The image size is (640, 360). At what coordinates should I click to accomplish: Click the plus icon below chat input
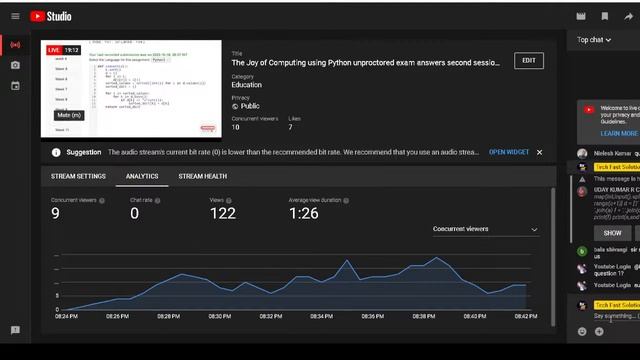(x=599, y=331)
